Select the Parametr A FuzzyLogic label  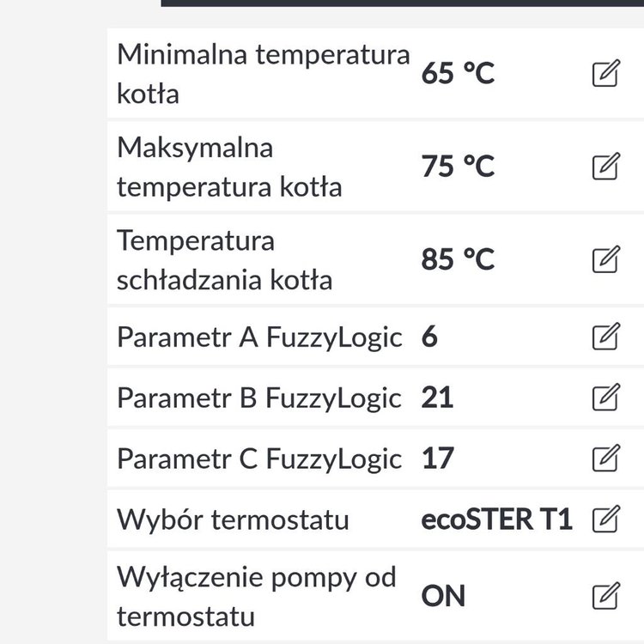point(259,337)
